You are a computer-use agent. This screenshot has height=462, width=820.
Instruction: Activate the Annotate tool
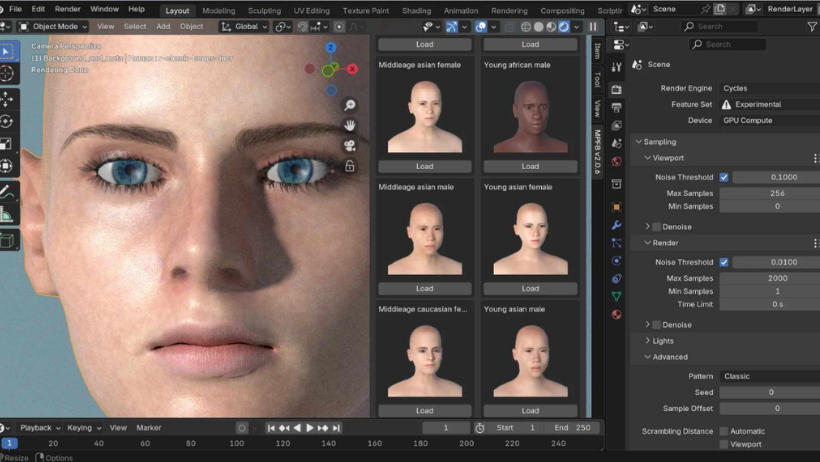pyautogui.click(x=7, y=192)
